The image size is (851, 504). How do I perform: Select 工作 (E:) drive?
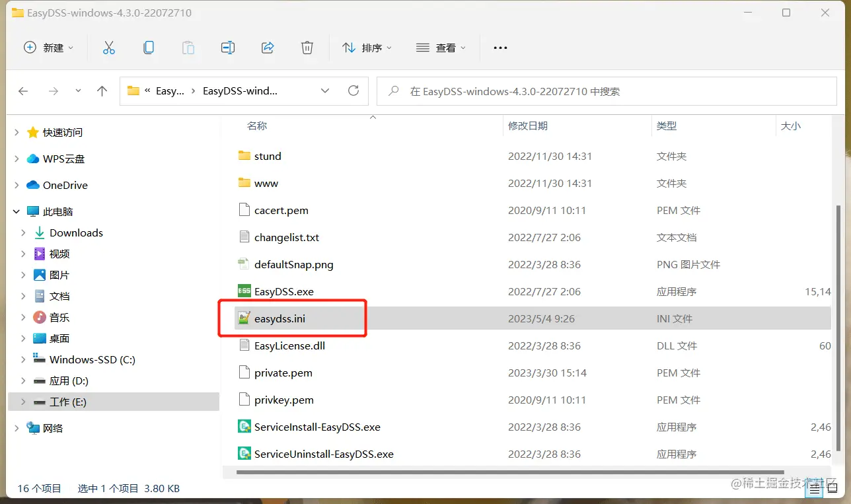67,402
